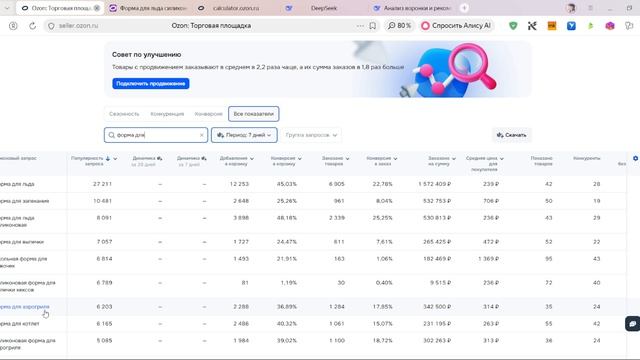The height and width of the screenshot is (360, 640).
Task: Select the Конкуренция tab
Action: [x=167, y=114]
